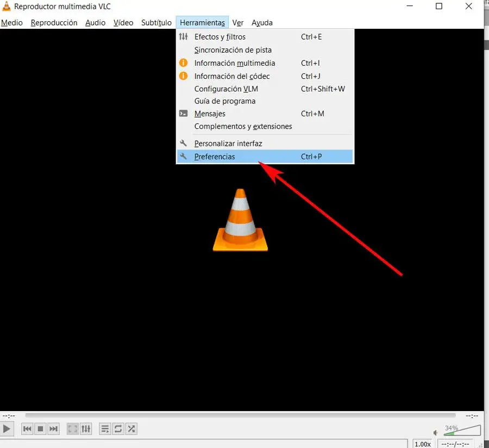Close the VLC window
489x448 pixels.
468,6
